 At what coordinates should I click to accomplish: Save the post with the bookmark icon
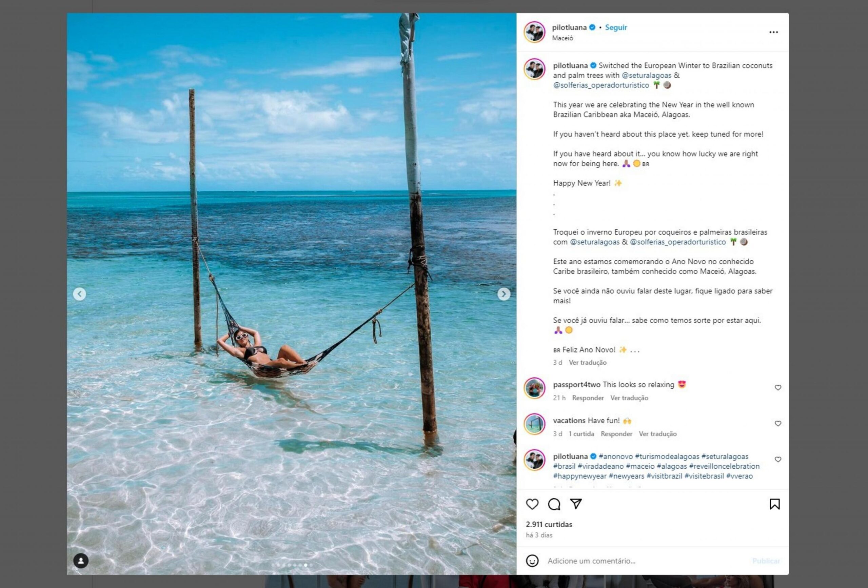[775, 504]
